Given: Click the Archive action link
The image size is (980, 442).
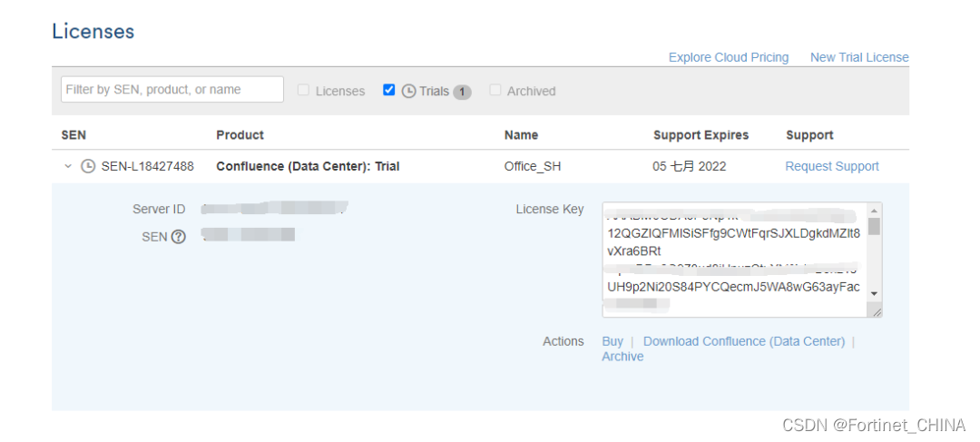Looking at the screenshot, I should click(x=622, y=357).
